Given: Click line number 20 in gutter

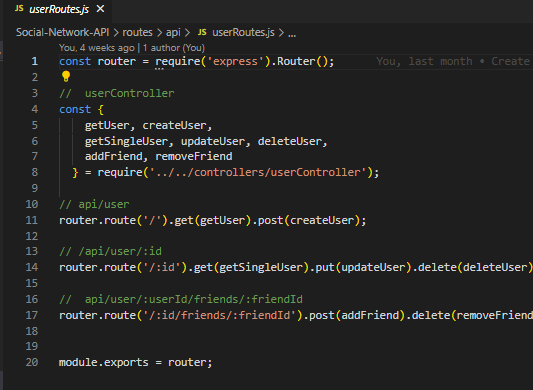Looking at the screenshot, I should point(32,362).
